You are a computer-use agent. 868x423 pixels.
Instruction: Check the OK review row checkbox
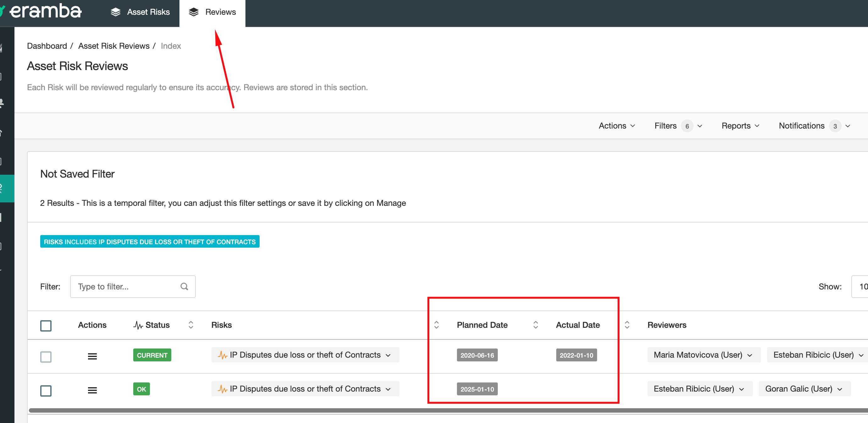pyautogui.click(x=46, y=390)
